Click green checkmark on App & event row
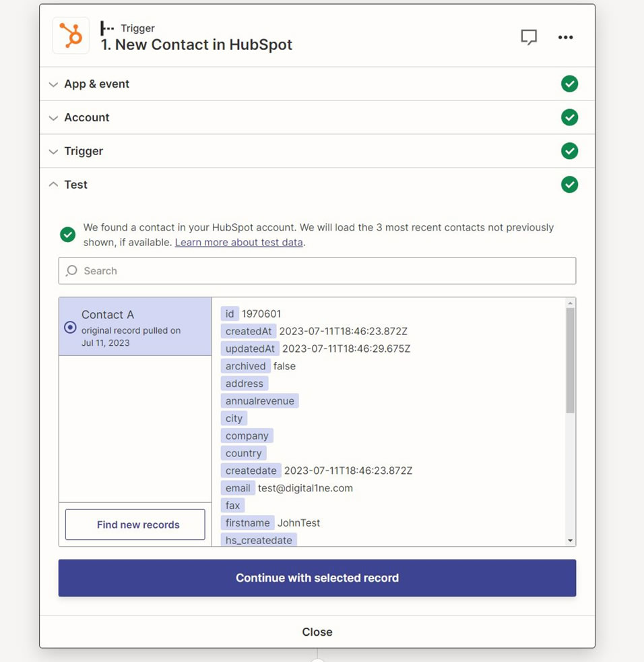 coord(569,84)
